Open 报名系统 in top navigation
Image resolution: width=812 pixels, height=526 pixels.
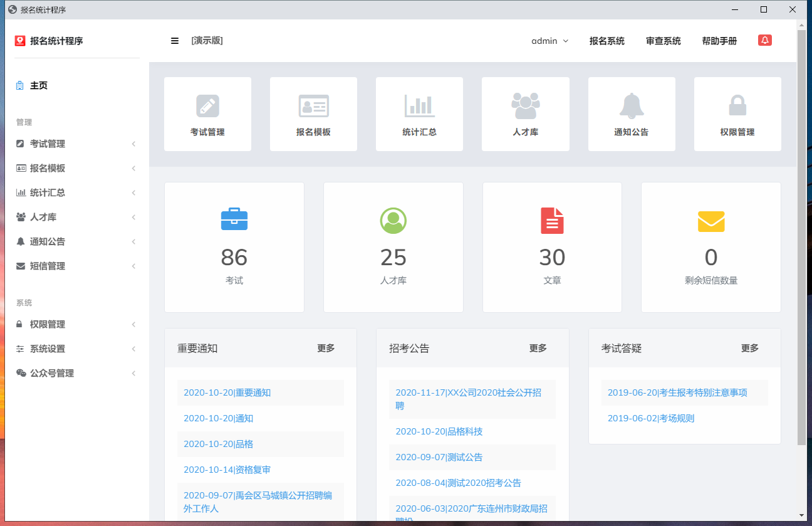pyautogui.click(x=606, y=41)
